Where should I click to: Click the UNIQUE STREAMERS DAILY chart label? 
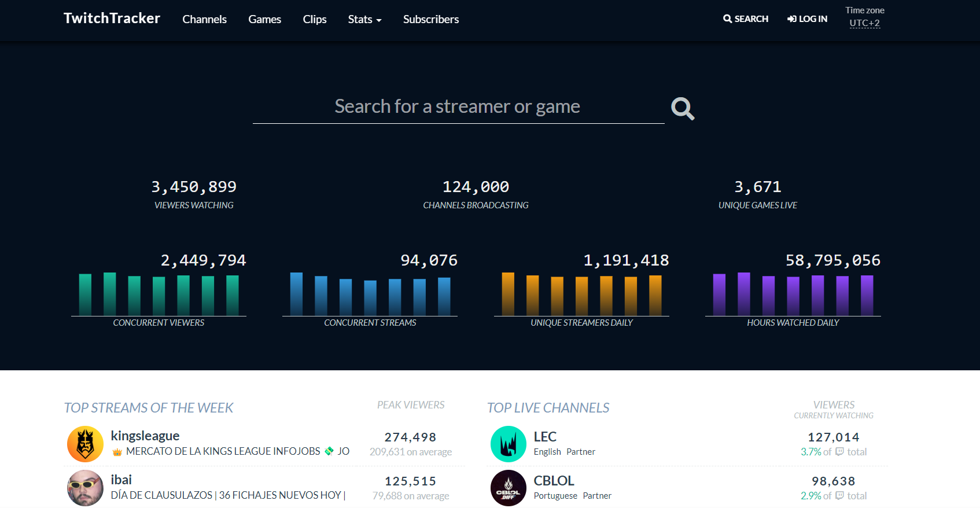click(x=581, y=323)
